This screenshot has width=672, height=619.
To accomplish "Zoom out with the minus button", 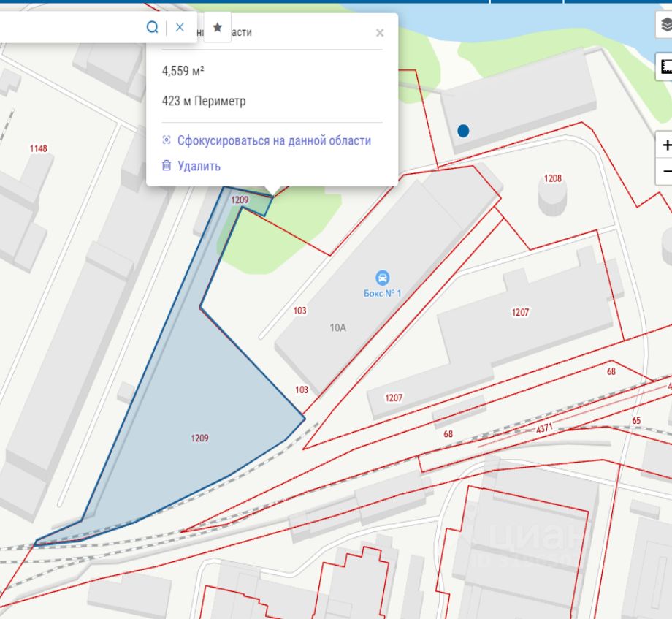I will point(665,172).
